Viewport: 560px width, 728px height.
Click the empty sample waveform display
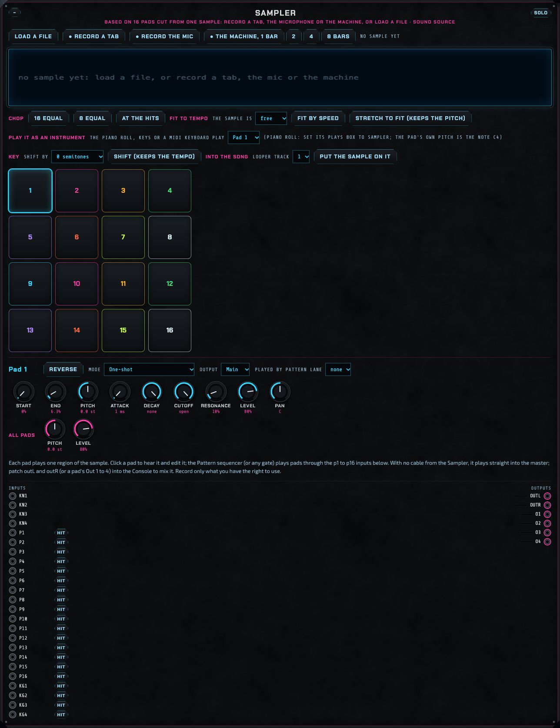[280, 77]
